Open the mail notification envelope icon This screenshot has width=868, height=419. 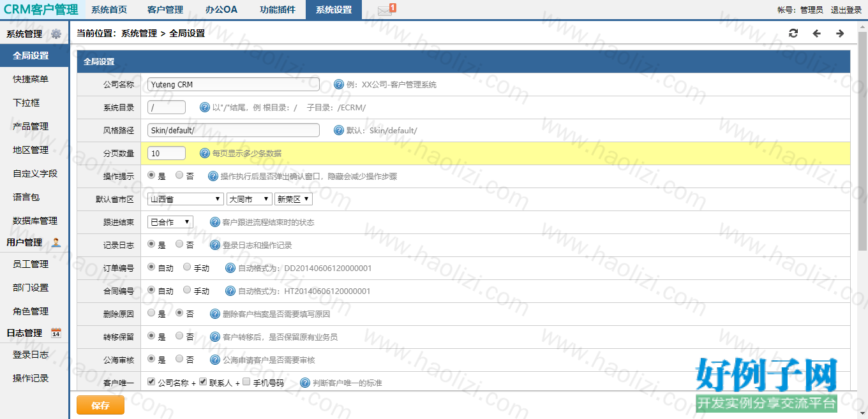(384, 10)
